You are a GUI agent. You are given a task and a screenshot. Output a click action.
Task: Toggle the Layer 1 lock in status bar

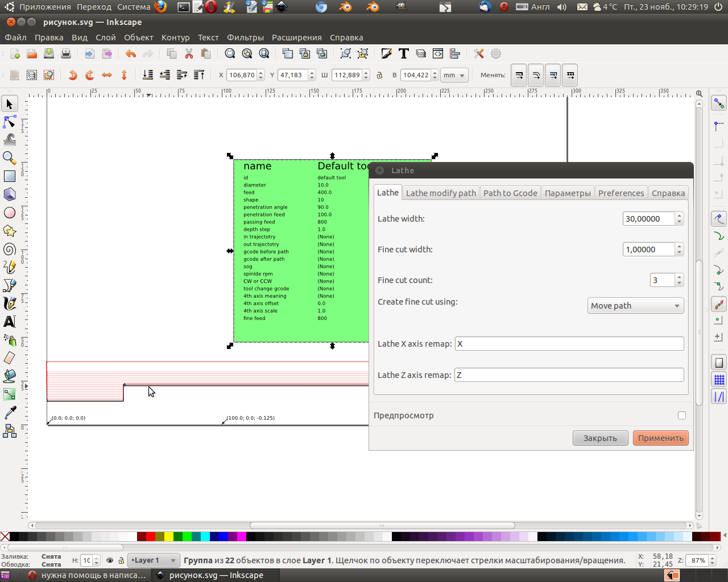pyautogui.click(x=121, y=560)
